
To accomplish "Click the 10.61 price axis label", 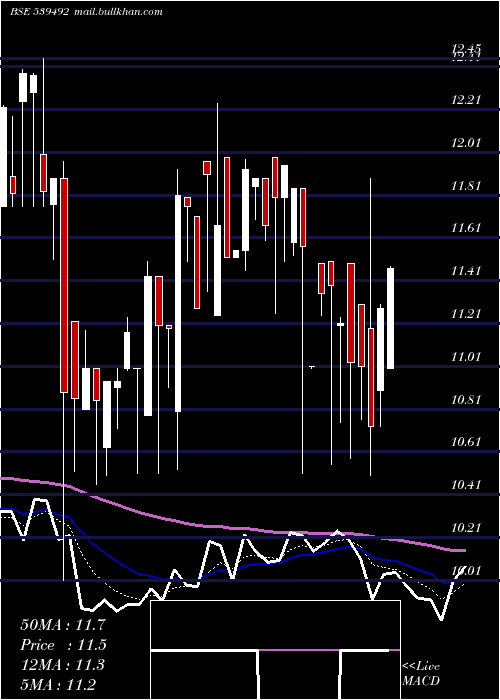I will point(467,442).
